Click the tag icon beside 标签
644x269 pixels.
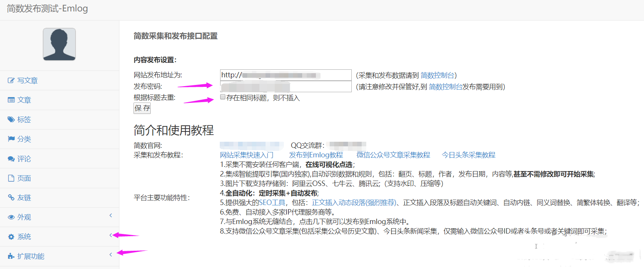click(x=11, y=120)
